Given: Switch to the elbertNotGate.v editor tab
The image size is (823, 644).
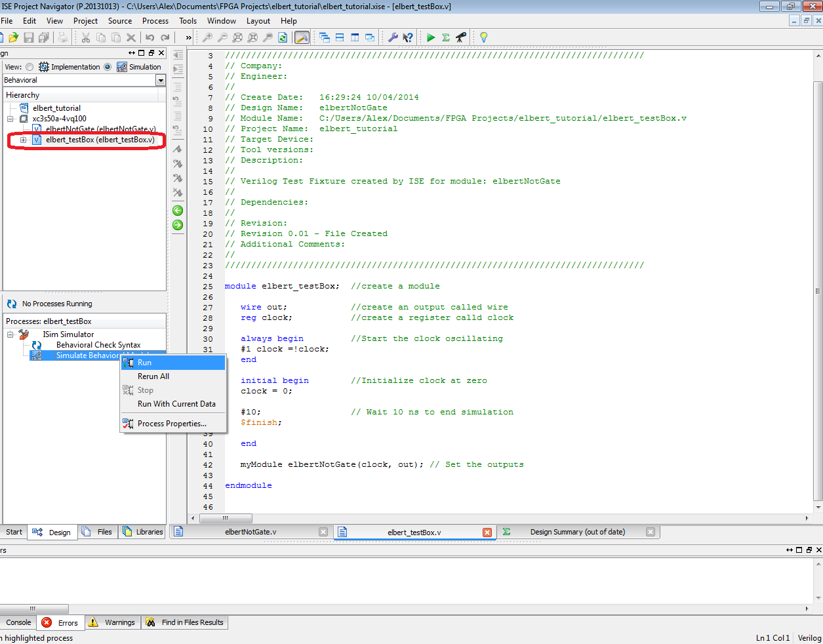Looking at the screenshot, I should pos(251,532).
